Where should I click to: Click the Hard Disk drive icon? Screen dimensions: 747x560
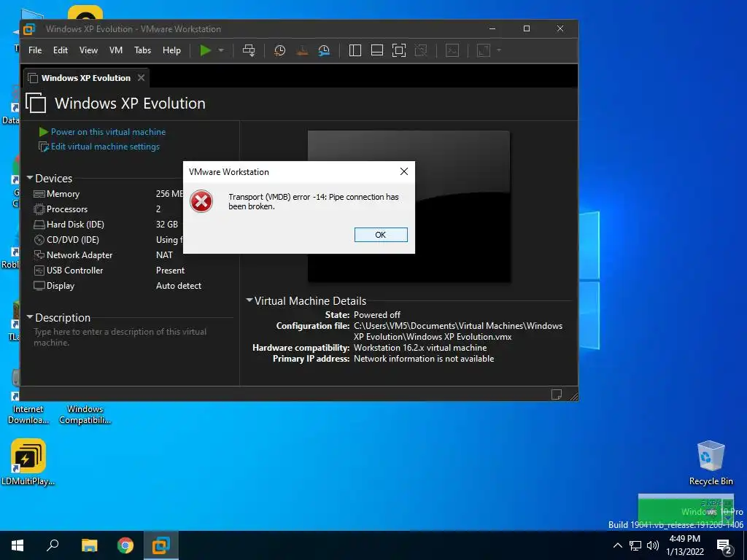[39, 225]
